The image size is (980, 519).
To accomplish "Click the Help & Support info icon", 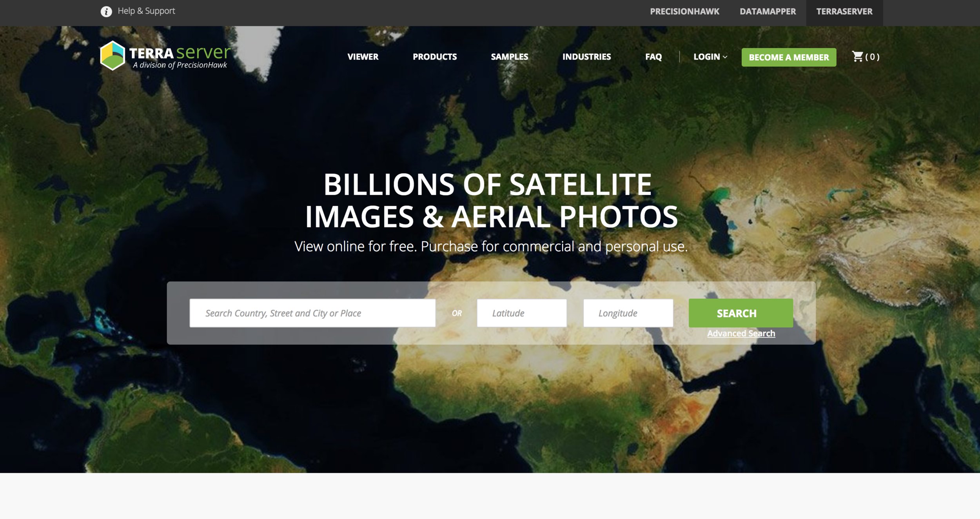I will point(106,11).
